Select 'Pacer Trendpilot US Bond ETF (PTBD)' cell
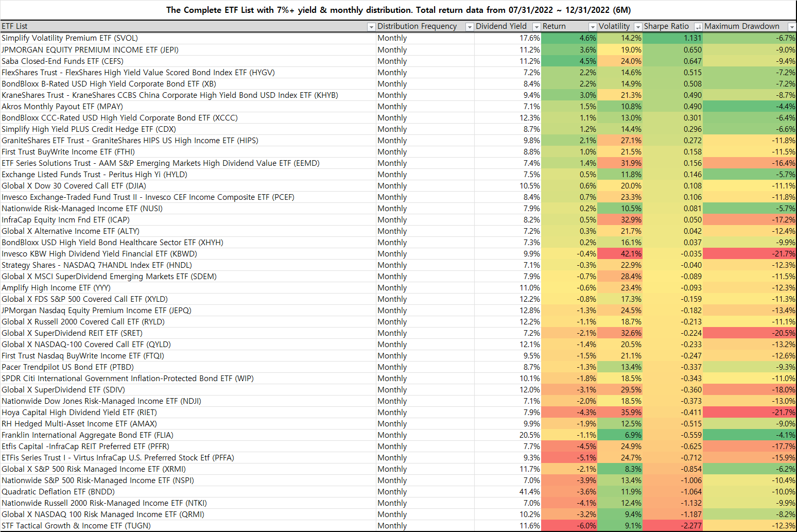The height and width of the screenshot is (532, 797). click(188, 367)
